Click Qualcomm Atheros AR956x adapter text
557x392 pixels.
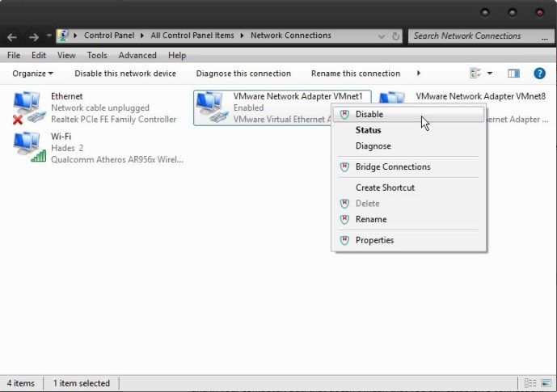pyautogui.click(x=117, y=159)
